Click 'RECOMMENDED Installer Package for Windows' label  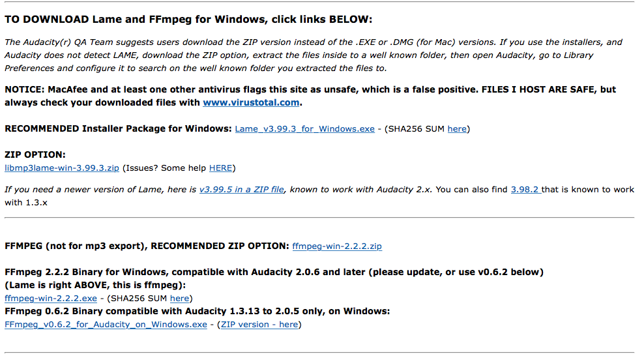[118, 129]
